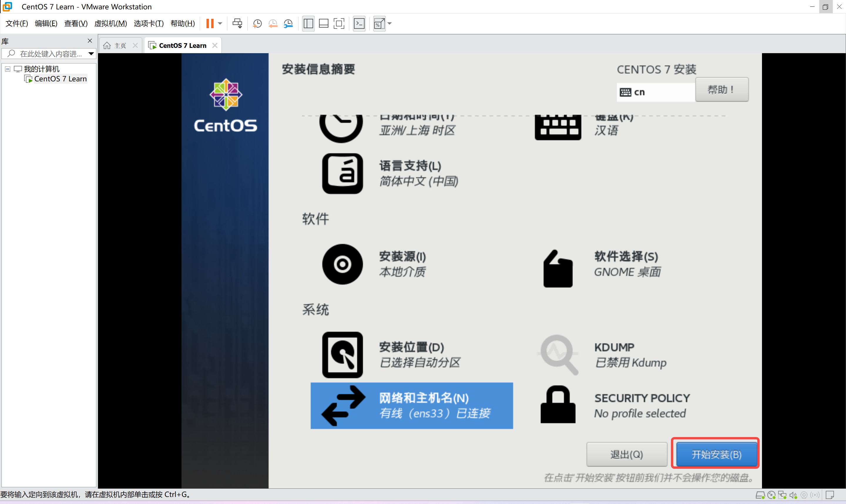Click the revert to snapshot icon
The height and width of the screenshot is (504, 846).
tap(273, 23)
